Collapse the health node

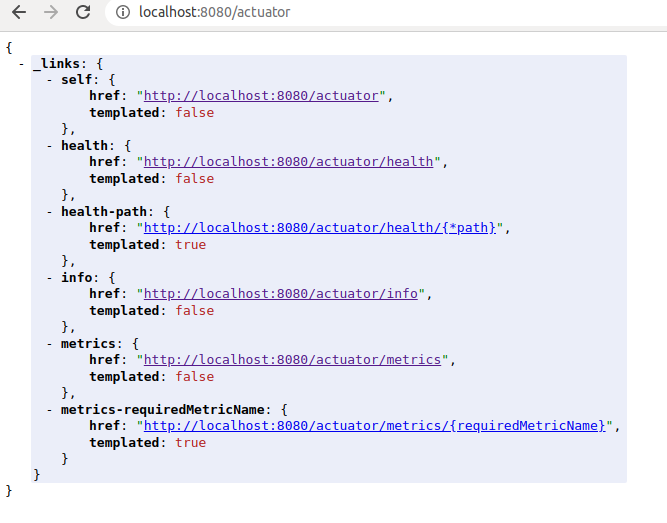(x=51, y=146)
